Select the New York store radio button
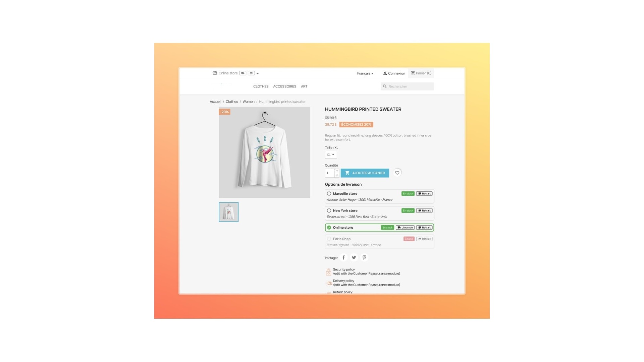This screenshot has height=362, width=644. pyautogui.click(x=329, y=211)
